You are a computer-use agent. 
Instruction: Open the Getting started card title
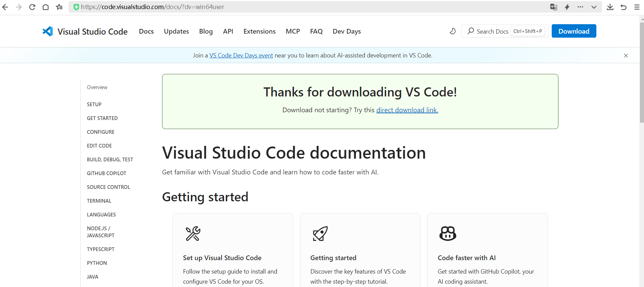pos(333,258)
